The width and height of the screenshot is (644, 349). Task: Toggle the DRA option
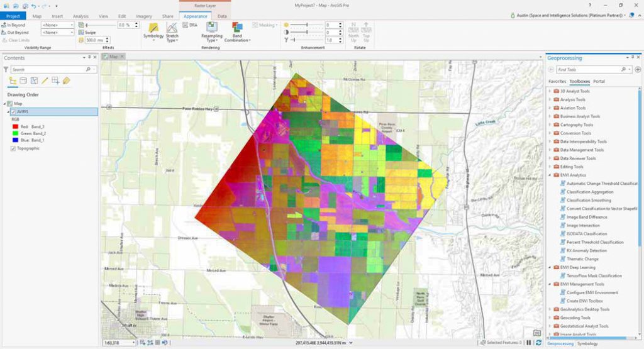pyautogui.click(x=190, y=25)
